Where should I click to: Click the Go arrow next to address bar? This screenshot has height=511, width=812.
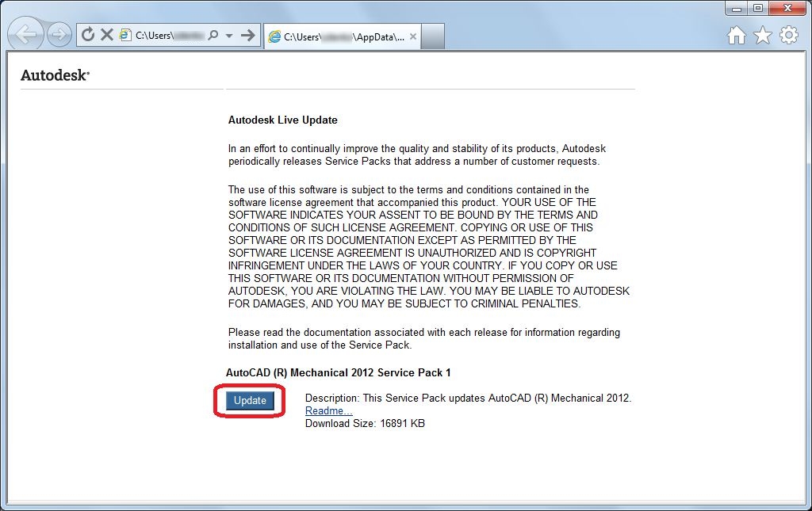point(248,35)
